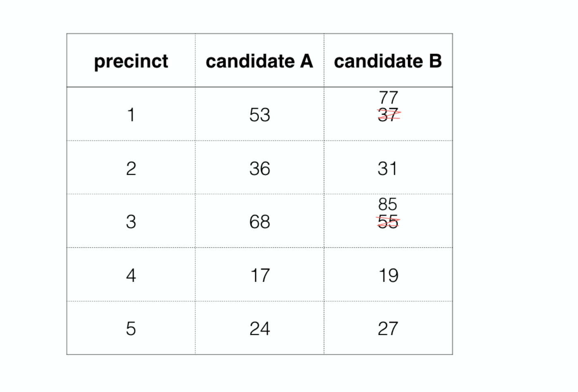Select the candidate A header cell
This screenshot has height=392, width=578.
(259, 61)
